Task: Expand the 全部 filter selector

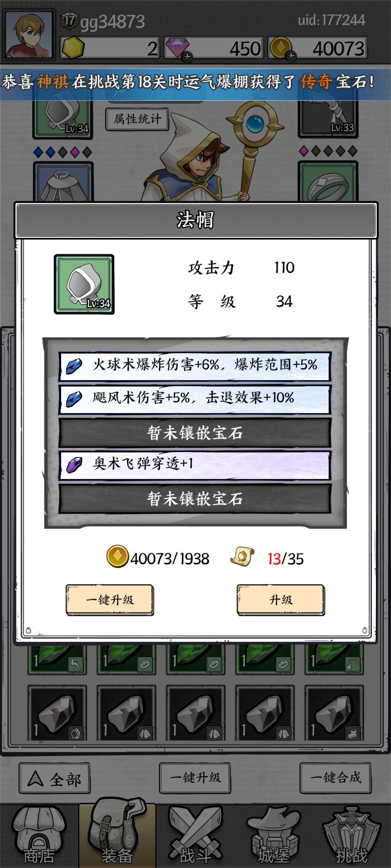Action: pos(54,778)
